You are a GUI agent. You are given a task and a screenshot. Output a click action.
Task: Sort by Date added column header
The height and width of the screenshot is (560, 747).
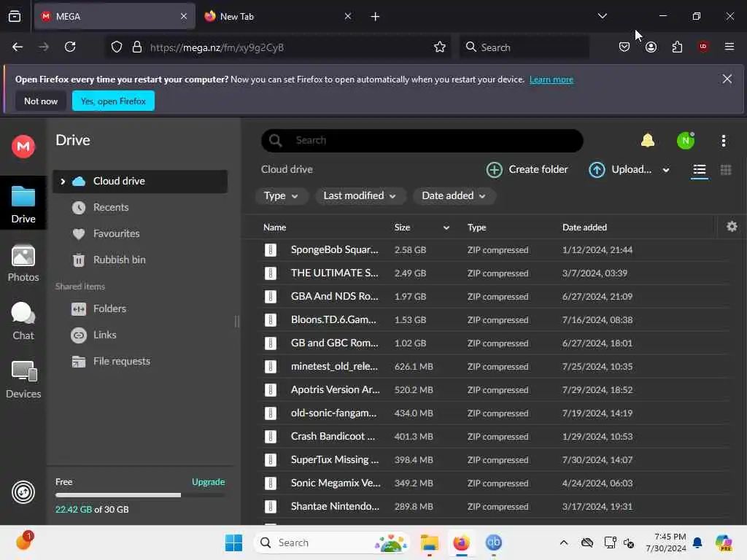click(x=584, y=227)
